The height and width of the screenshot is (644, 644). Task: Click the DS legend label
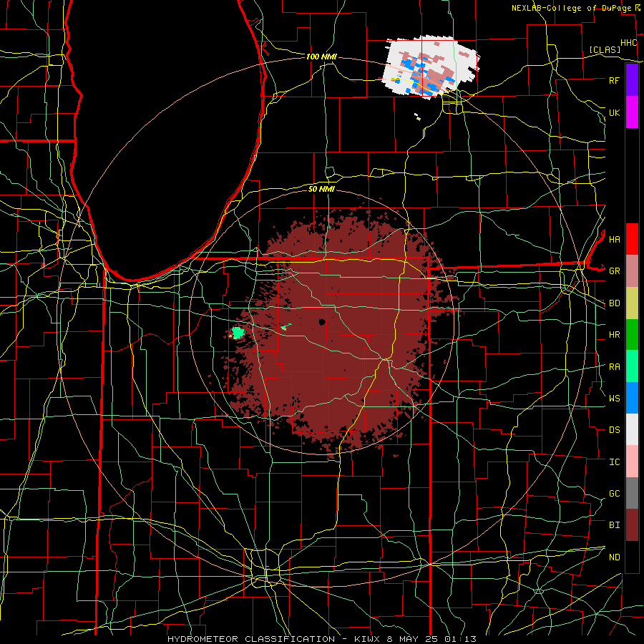614,430
